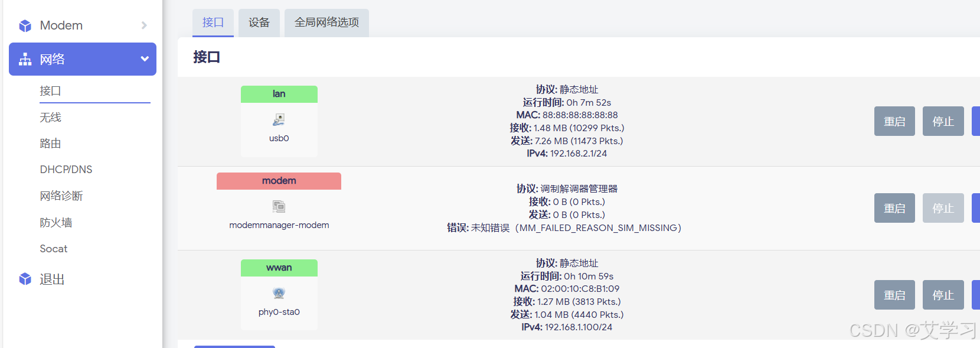Image resolution: width=980 pixels, height=348 pixels.
Task: Click the red modem status badge
Action: coord(279,181)
